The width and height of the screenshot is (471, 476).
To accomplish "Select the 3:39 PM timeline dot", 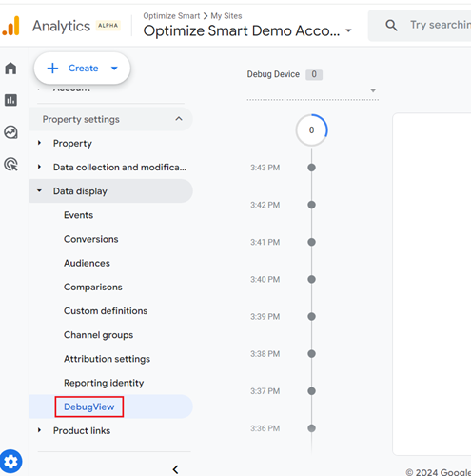I will coord(311,316).
